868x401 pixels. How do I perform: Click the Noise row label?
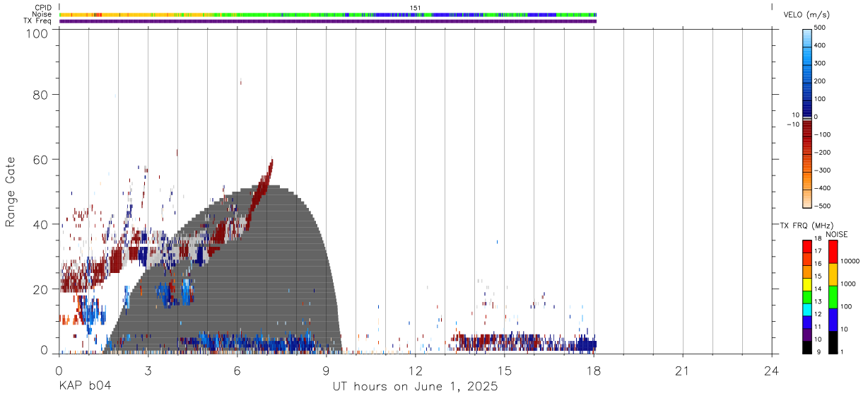pyautogui.click(x=42, y=14)
